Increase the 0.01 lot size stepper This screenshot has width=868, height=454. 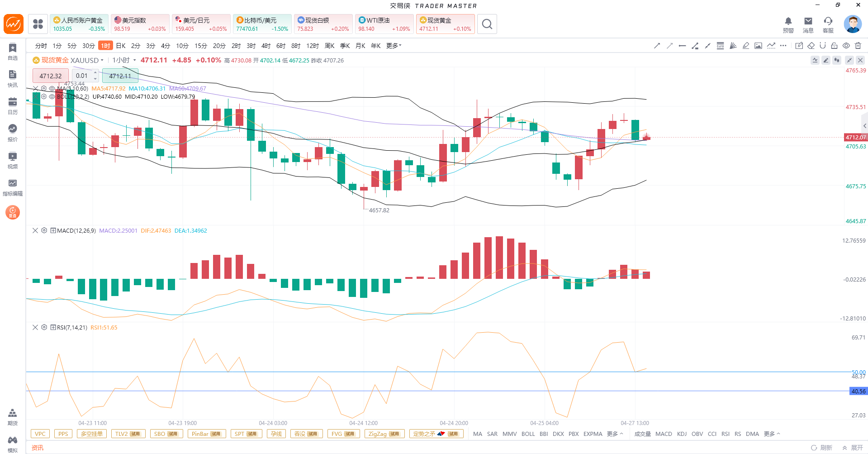coord(95,72)
